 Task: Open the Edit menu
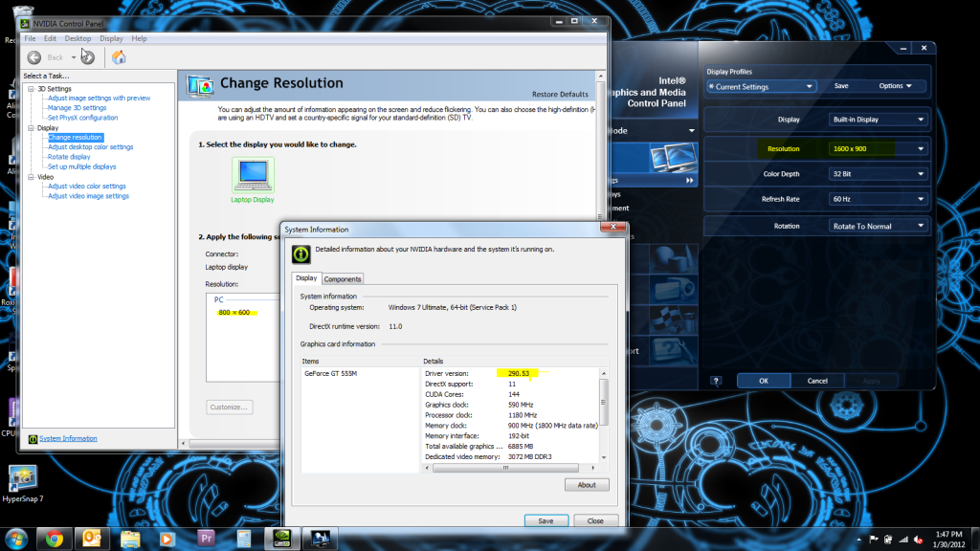click(x=50, y=38)
